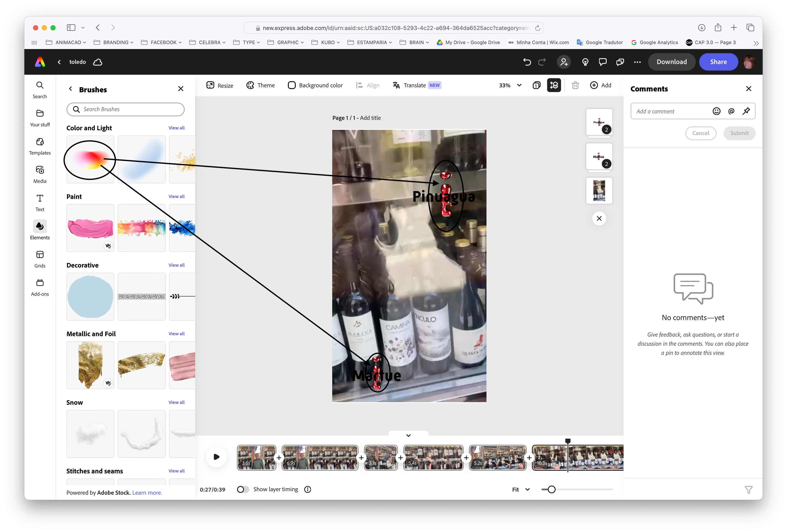Collapse the timeline with chevron
This screenshot has height=532, width=787.
408,435
